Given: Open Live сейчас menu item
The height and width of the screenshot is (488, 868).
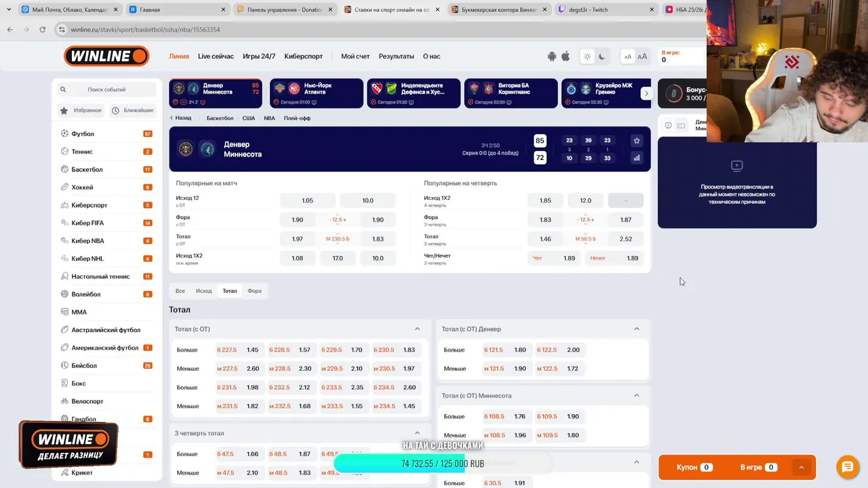Looking at the screenshot, I should point(216,56).
